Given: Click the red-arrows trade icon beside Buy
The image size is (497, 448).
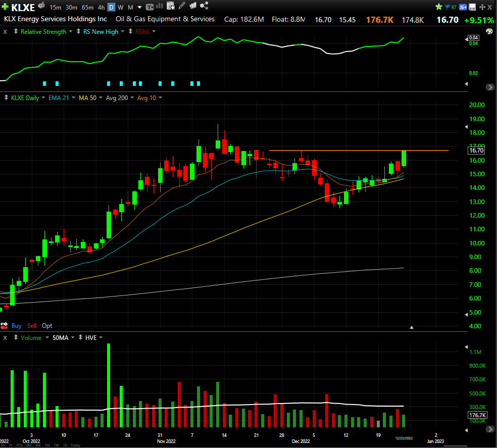Looking at the screenshot, I should pos(4,326).
